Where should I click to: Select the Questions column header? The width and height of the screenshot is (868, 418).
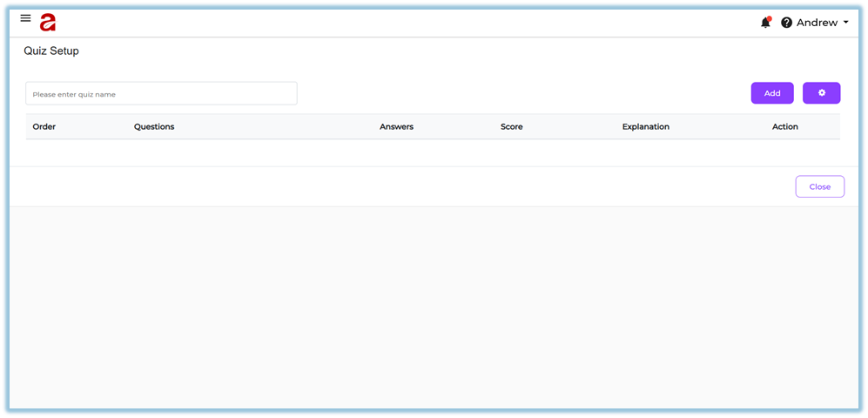[x=154, y=127]
